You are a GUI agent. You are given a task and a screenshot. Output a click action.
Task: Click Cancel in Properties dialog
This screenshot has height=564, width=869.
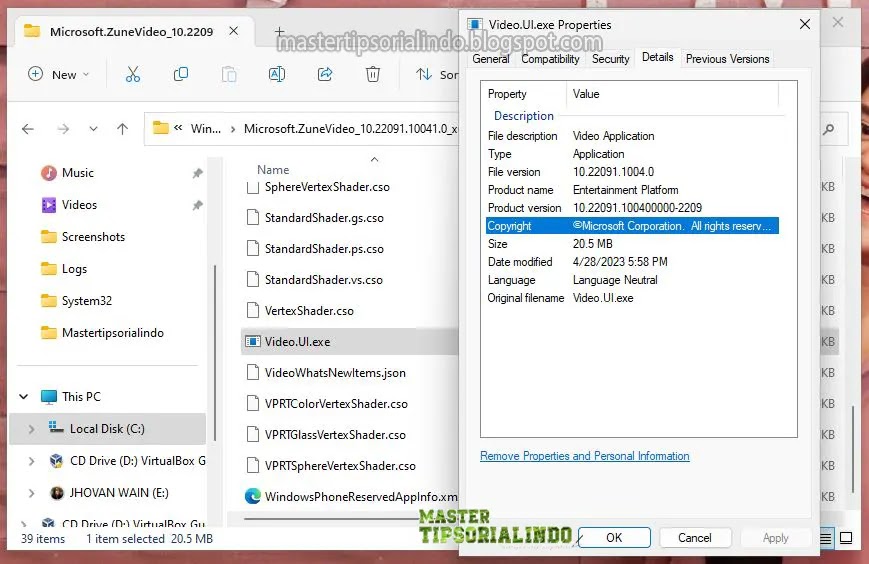click(x=694, y=538)
